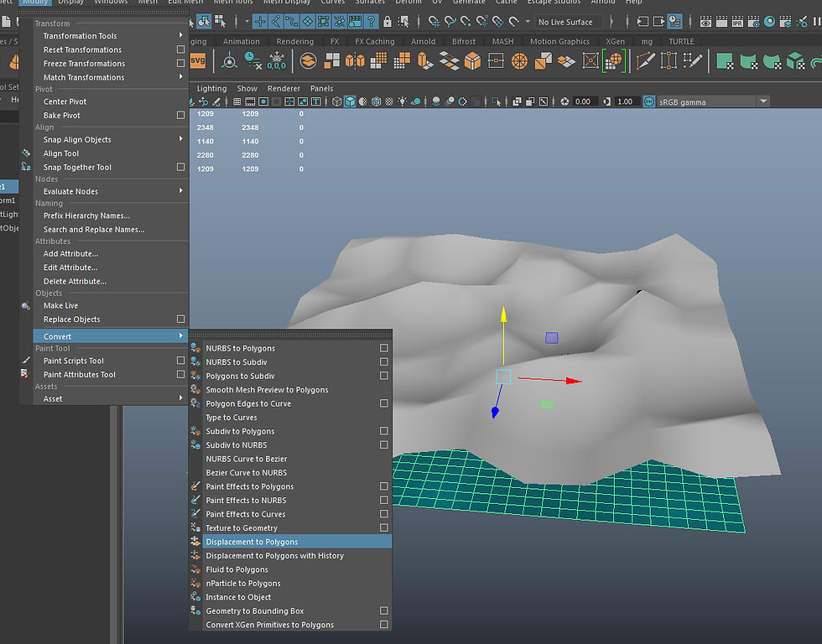This screenshot has height=644, width=822.
Task: Click the SVG shelf icon
Action: click(198, 60)
